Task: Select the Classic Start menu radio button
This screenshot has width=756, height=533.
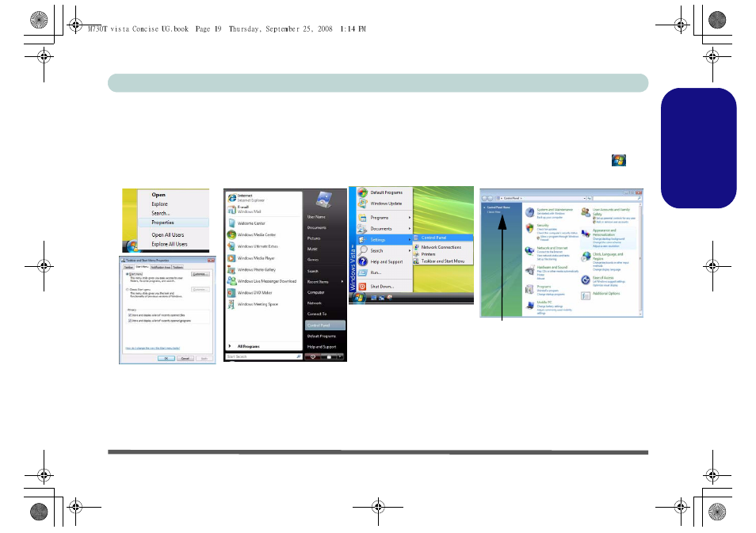Action: click(x=128, y=290)
